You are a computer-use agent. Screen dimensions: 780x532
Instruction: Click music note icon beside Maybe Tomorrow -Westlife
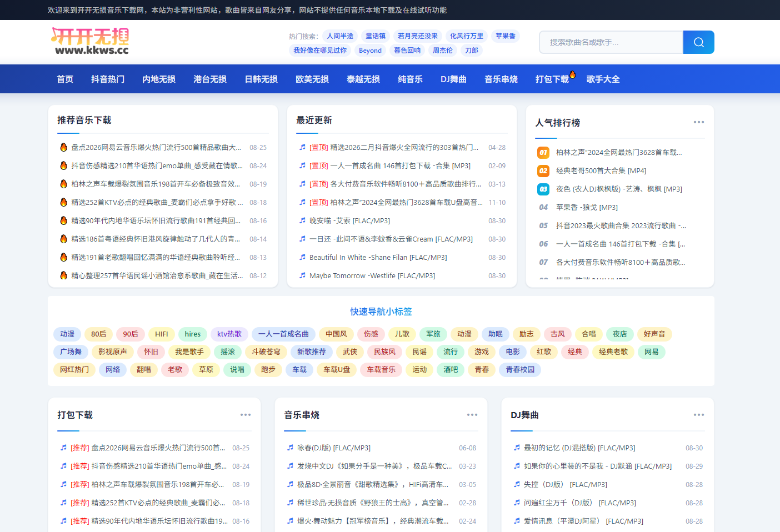(302, 275)
